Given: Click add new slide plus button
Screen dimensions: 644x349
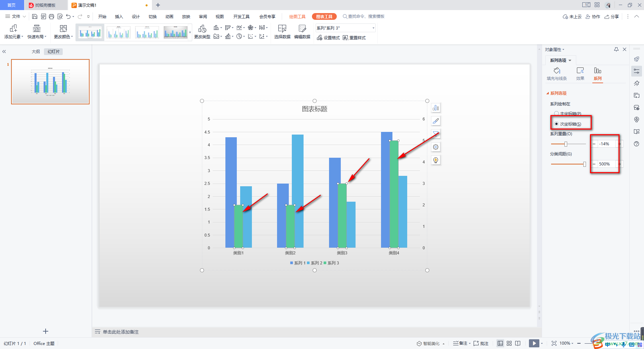Looking at the screenshot, I should coord(46,331).
